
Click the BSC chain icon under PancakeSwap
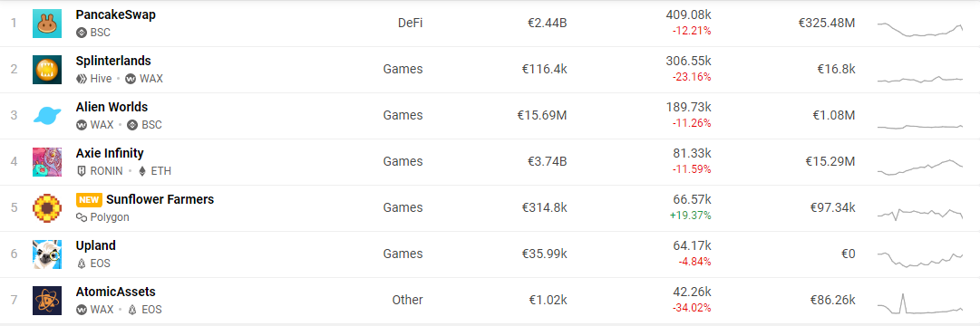tap(81, 33)
